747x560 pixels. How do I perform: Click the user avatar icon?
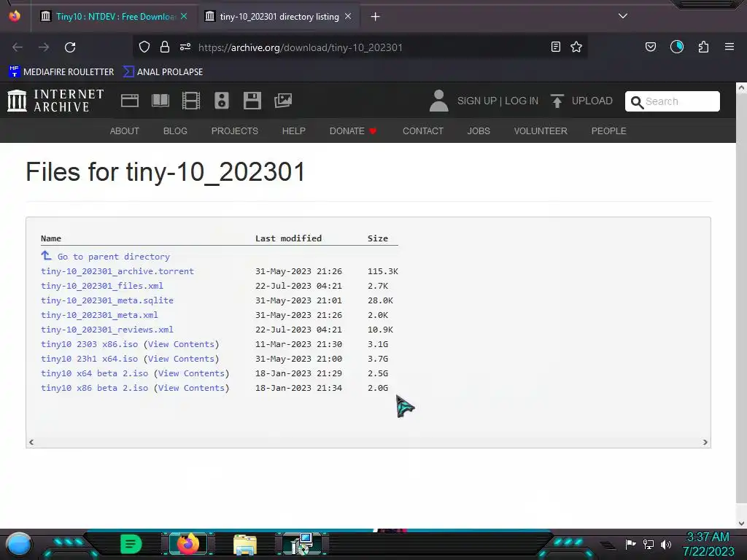pos(438,101)
